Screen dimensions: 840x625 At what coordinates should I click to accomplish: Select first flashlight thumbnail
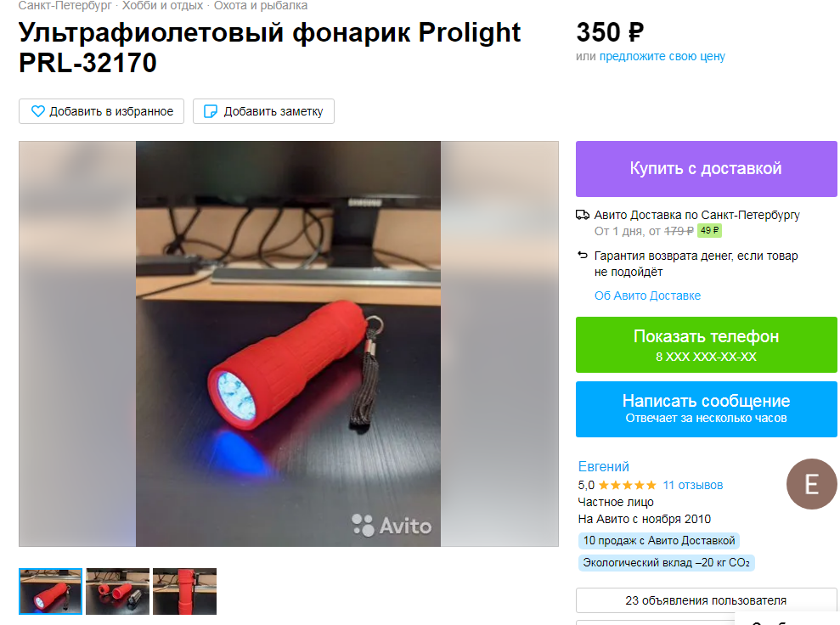coord(50,591)
